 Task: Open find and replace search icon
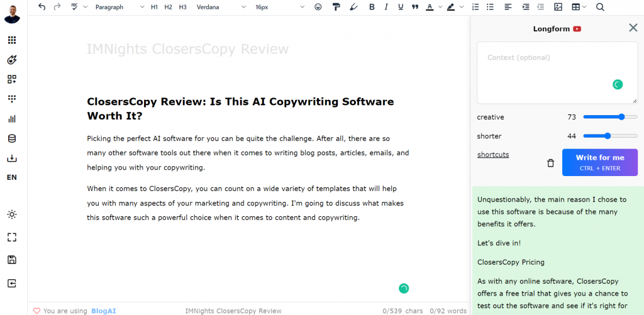coord(600,7)
